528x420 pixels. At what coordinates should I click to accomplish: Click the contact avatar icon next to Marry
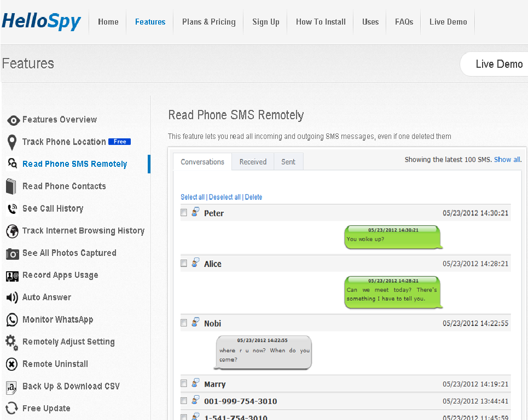click(195, 383)
